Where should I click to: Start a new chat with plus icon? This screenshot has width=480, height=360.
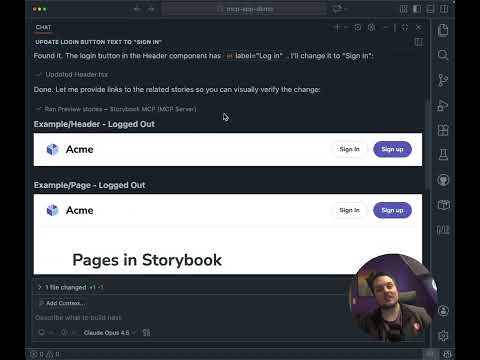click(337, 28)
